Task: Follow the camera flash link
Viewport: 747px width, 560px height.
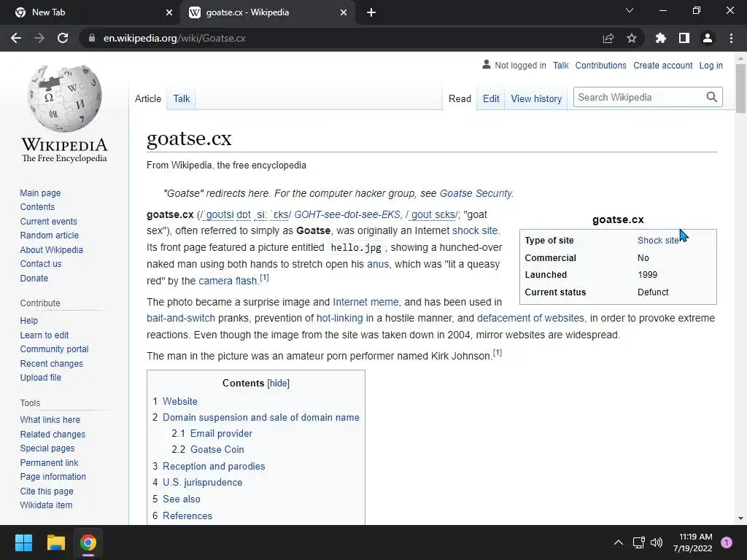Action: coord(228,281)
